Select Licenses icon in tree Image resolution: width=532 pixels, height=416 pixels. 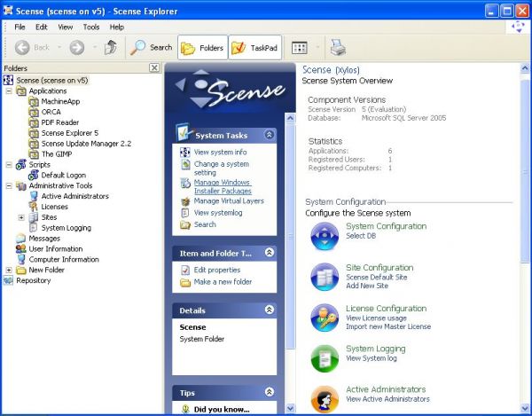click(x=34, y=207)
